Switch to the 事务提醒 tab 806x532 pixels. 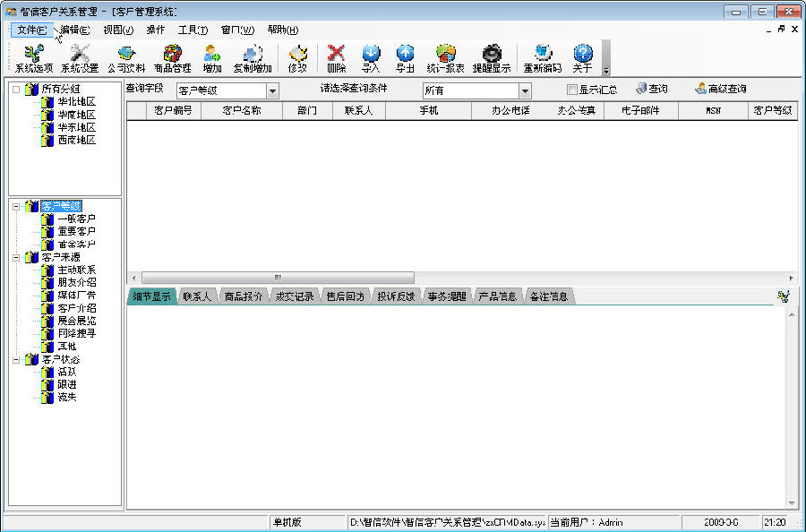[447, 296]
